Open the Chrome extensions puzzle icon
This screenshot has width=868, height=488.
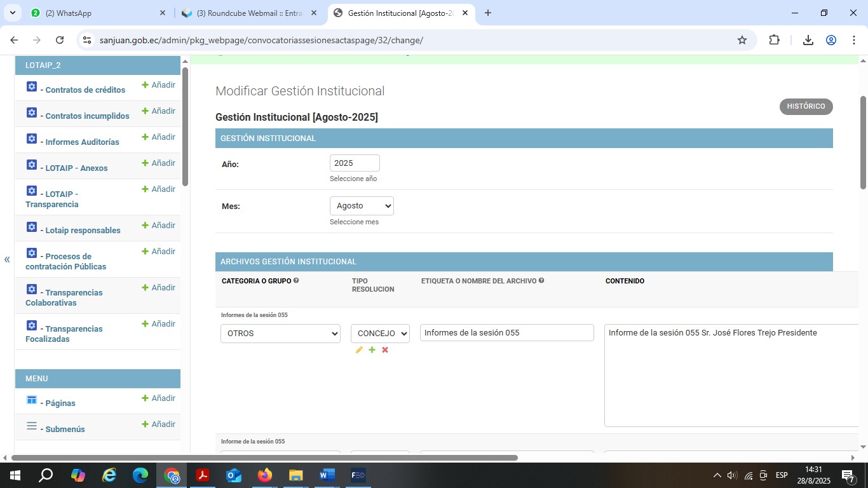click(x=774, y=40)
